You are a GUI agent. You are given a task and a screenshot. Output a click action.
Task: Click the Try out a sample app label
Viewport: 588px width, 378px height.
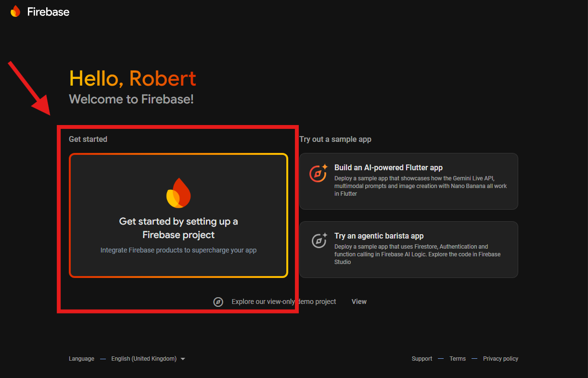(x=335, y=139)
